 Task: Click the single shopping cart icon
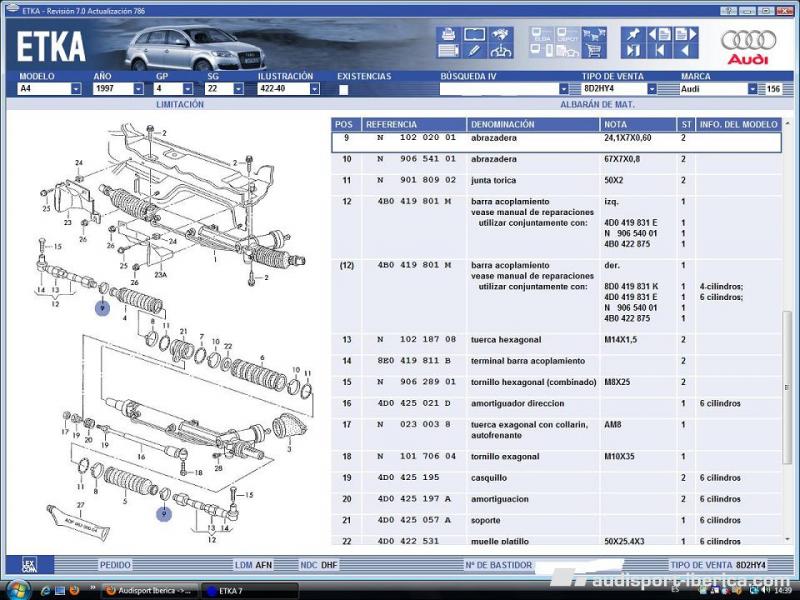point(593,51)
